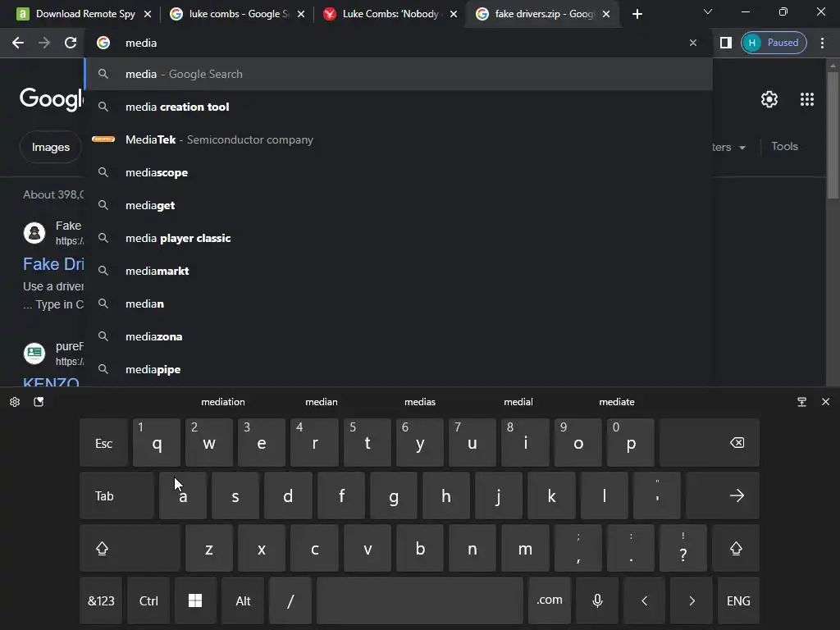This screenshot has height=630, width=840.
Task: Pick keyboard prediction 'medias'
Action: point(420,402)
